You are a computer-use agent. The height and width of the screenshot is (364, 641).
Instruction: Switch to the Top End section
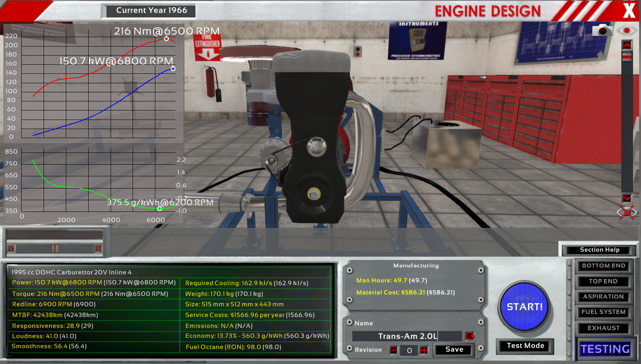point(603,281)
